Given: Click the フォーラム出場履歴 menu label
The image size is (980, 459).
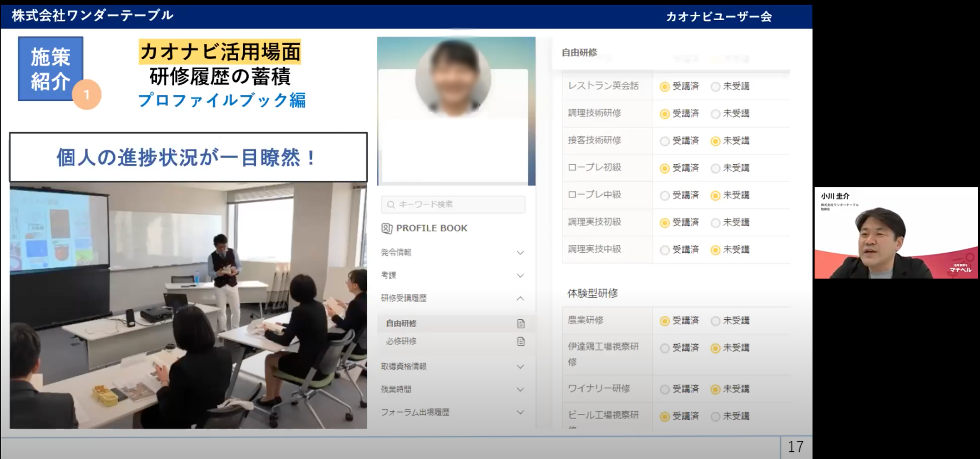Looking at the screenshot, I should tap(415, 412).
